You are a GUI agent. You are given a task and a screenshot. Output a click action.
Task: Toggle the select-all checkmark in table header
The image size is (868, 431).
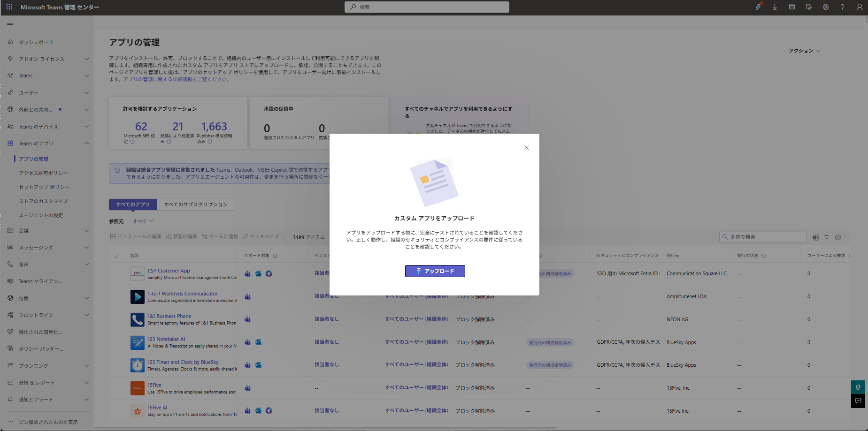(x=116, y=256)
